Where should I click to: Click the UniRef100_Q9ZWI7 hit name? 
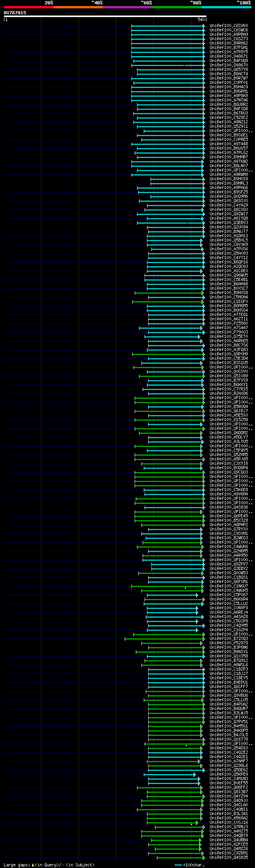[x=229, y=214]
